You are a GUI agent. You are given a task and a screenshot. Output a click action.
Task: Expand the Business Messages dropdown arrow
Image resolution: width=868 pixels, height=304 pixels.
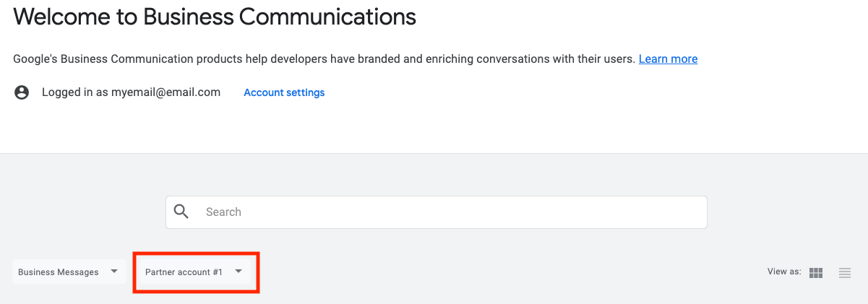click(x=113, y=272)
